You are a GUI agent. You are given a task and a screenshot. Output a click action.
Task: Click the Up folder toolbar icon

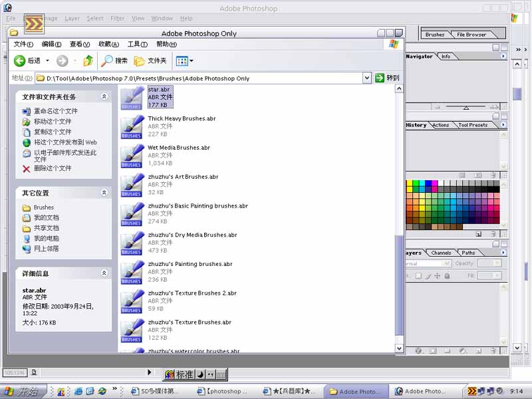coord(88,61)
